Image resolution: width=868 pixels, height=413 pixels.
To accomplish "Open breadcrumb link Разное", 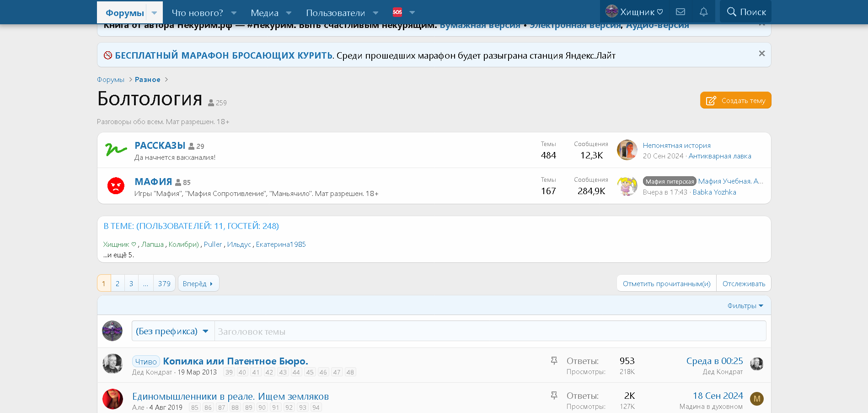I will click(x=147, y=80).
